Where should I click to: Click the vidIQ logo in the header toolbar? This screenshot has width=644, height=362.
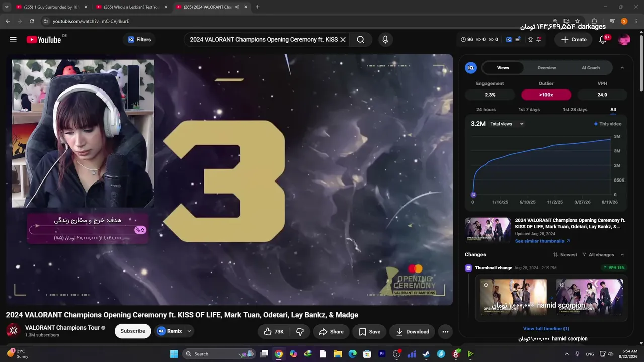509,40
